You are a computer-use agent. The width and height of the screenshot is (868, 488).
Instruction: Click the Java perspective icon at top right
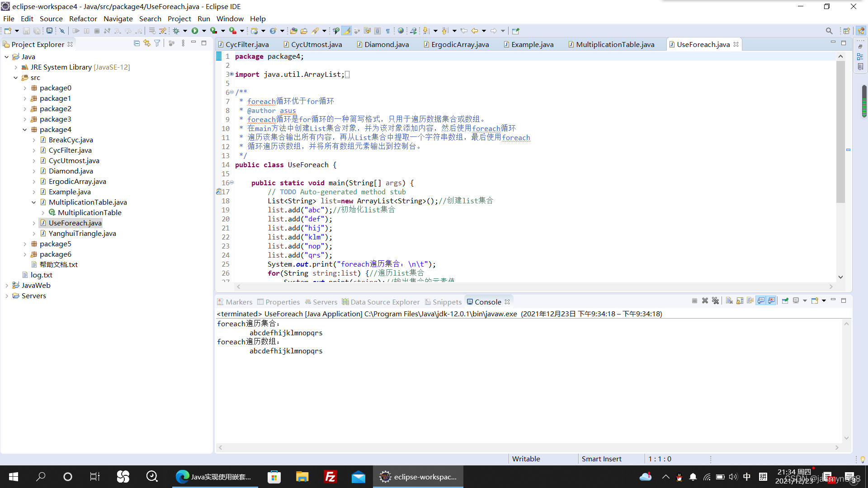pyautogui.click(x=861, y=31)
